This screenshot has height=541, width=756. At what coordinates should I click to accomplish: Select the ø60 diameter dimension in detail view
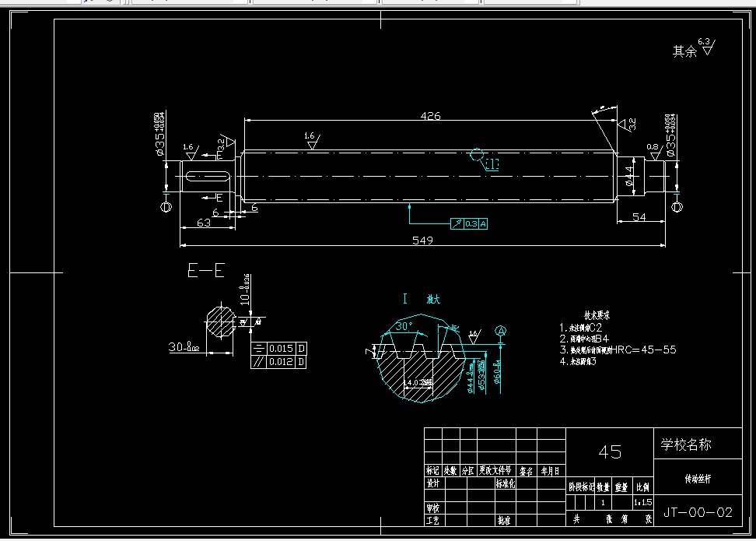click(497, 371)
